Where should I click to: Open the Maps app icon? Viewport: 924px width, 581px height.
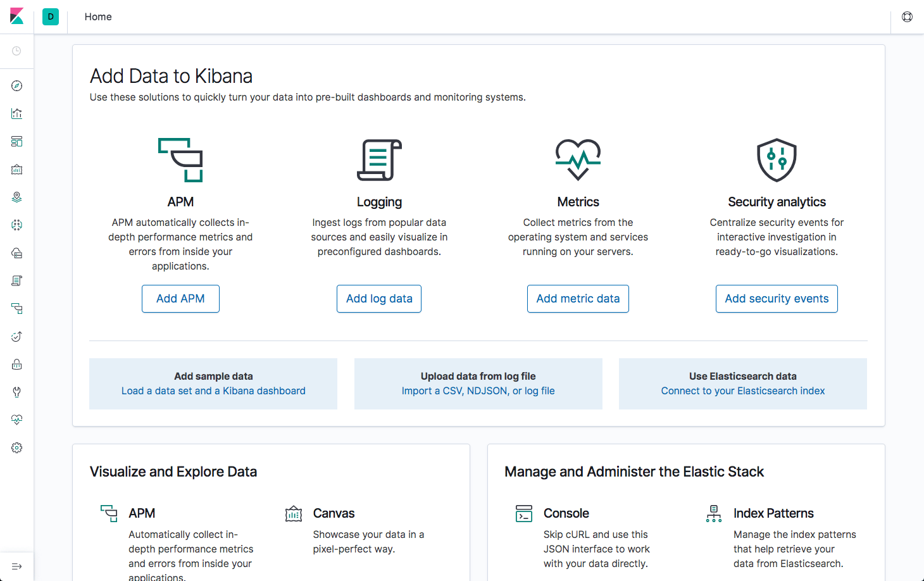click(16, 197)
